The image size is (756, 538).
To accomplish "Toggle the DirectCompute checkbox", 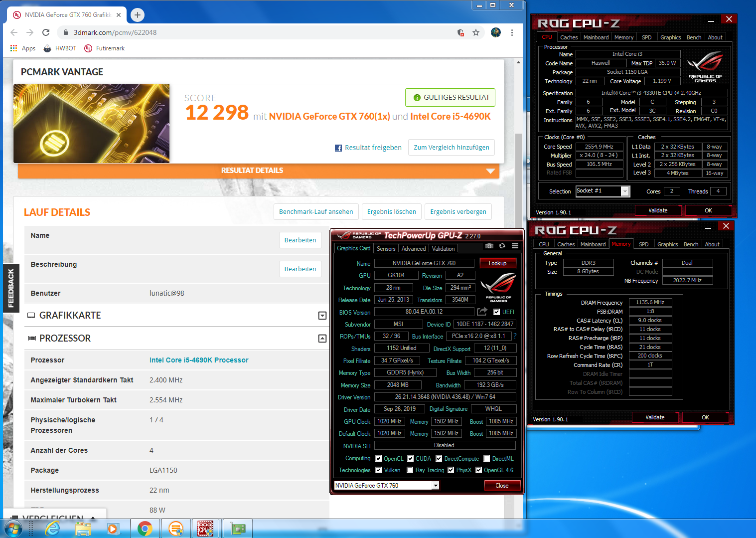I will coord(439,459).
